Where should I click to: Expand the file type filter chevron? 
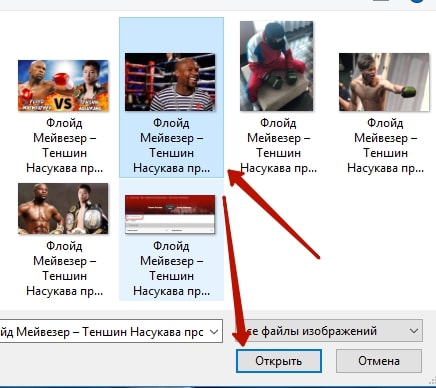pos(414,331)
